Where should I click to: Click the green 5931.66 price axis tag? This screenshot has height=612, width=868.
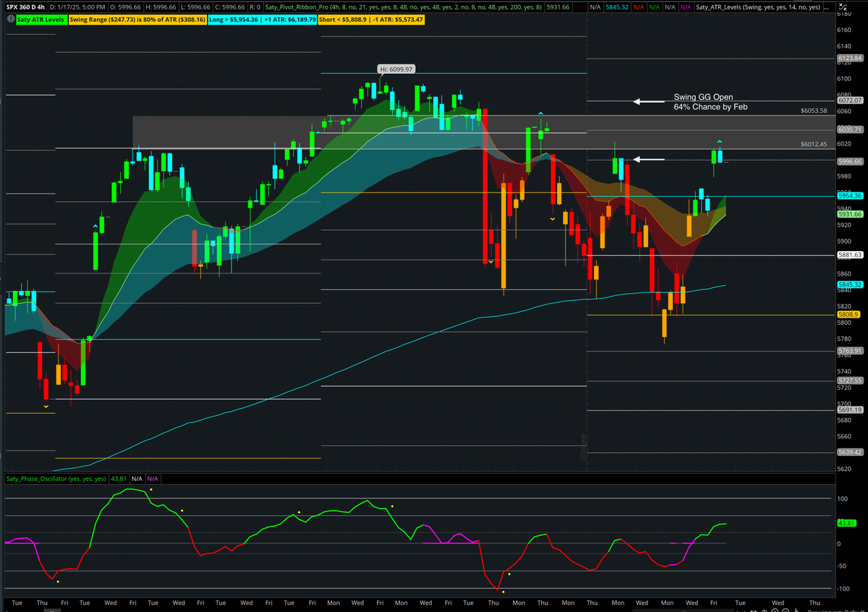tap(850, 214)
